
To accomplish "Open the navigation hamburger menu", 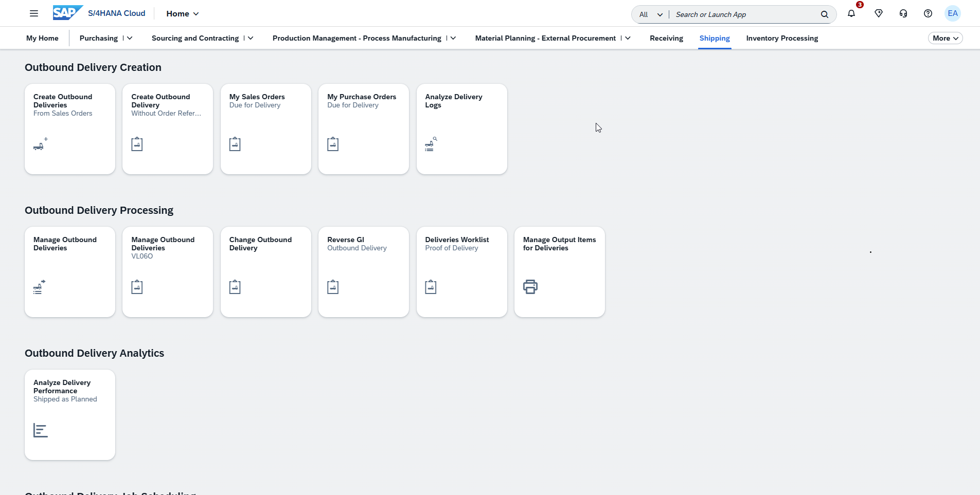I will coord(34,13).
